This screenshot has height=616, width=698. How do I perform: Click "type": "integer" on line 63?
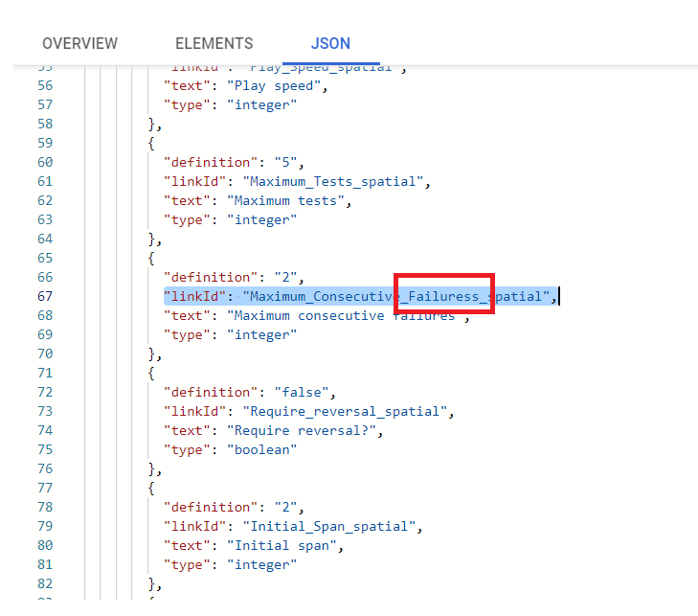[230, 220]
